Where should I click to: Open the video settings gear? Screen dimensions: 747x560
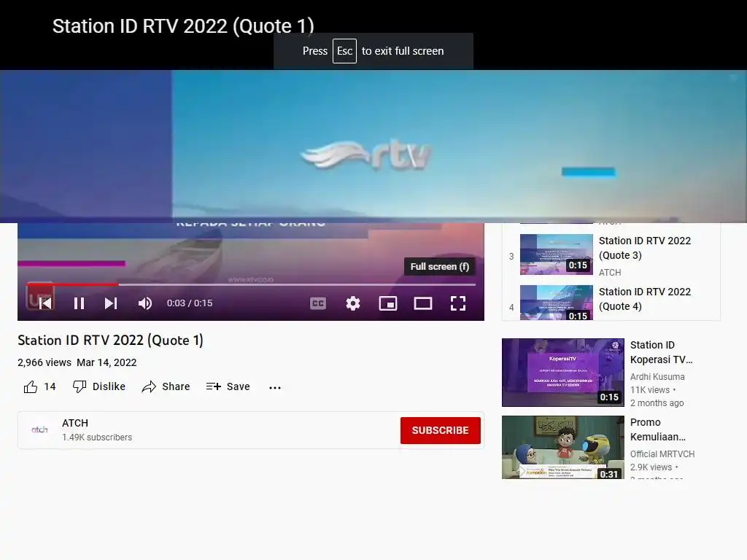click(x=353, y=303)
